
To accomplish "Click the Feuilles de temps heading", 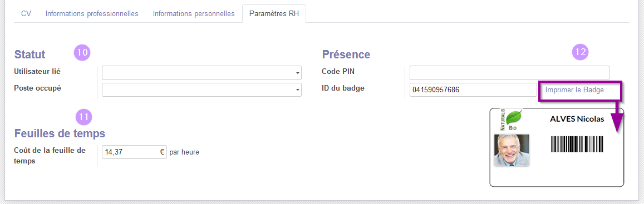I will tap(60, 133).
